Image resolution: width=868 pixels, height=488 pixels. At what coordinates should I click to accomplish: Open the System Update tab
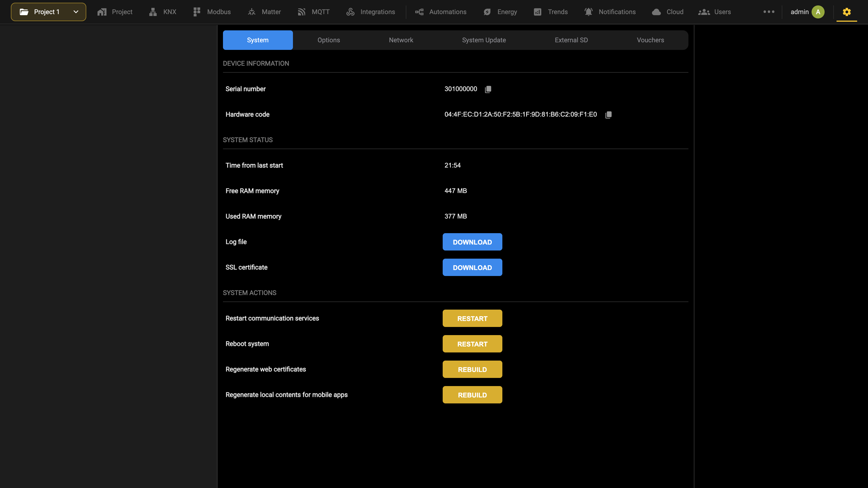[484, 40]
